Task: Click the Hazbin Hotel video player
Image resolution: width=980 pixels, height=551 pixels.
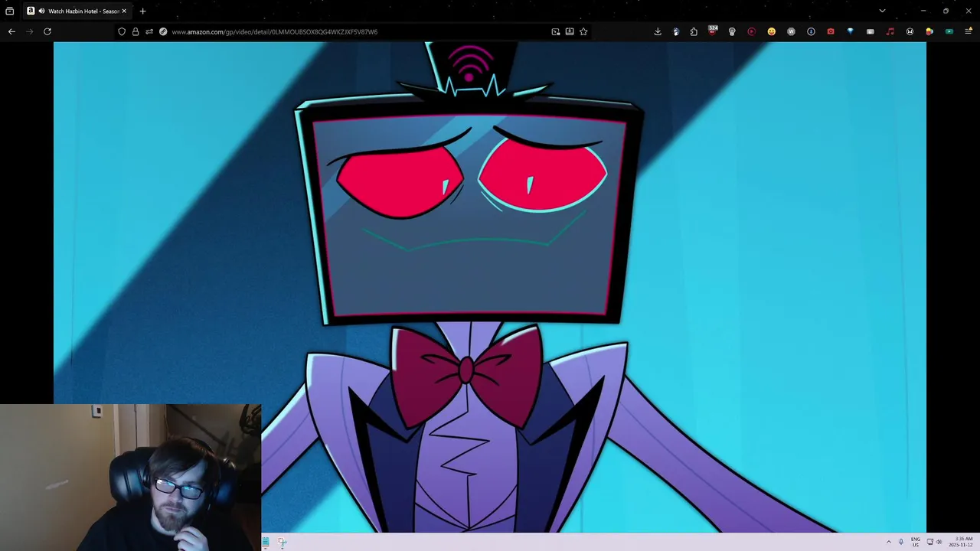Action: click(490, 287)
